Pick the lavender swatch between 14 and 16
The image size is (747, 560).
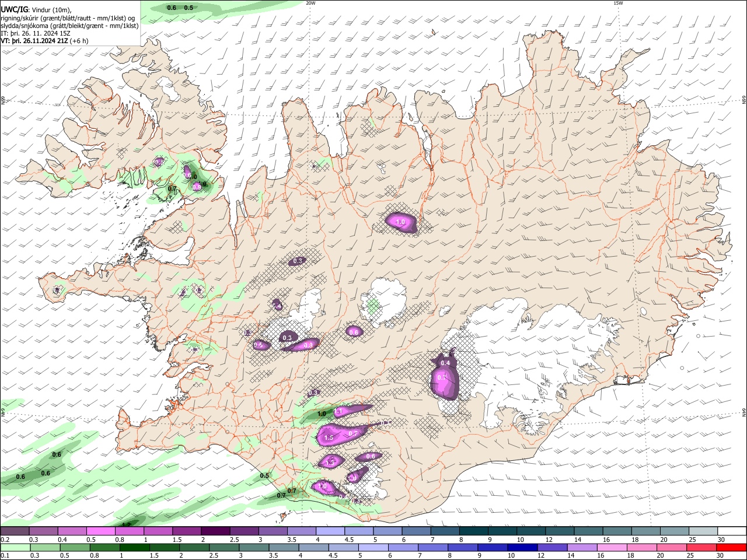point(582,547)
